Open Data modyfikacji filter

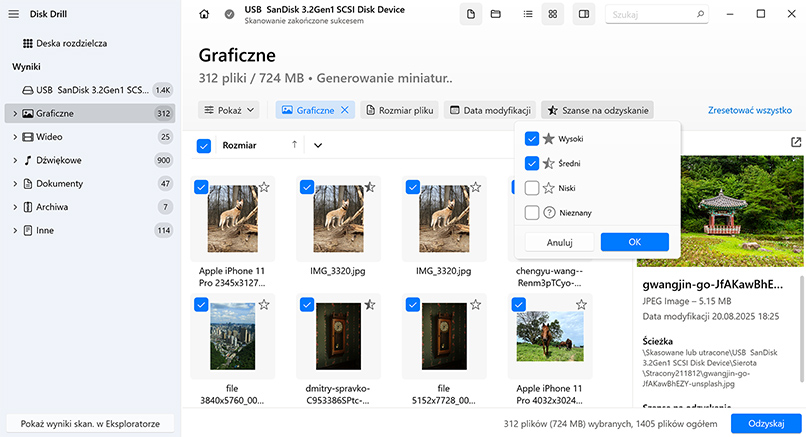click(490, 110)
